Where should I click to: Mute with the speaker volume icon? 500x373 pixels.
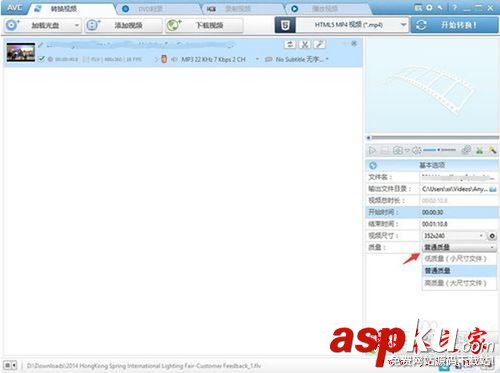coord(417,151)
